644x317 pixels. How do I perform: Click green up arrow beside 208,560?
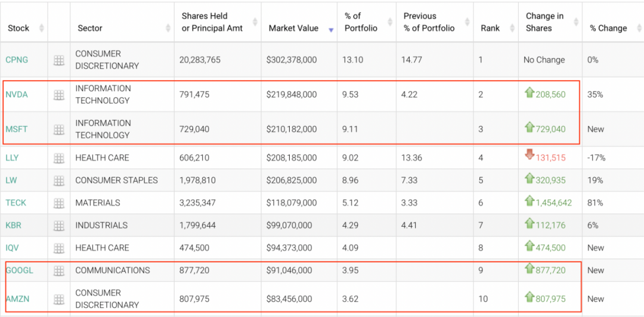pos(530,93)
